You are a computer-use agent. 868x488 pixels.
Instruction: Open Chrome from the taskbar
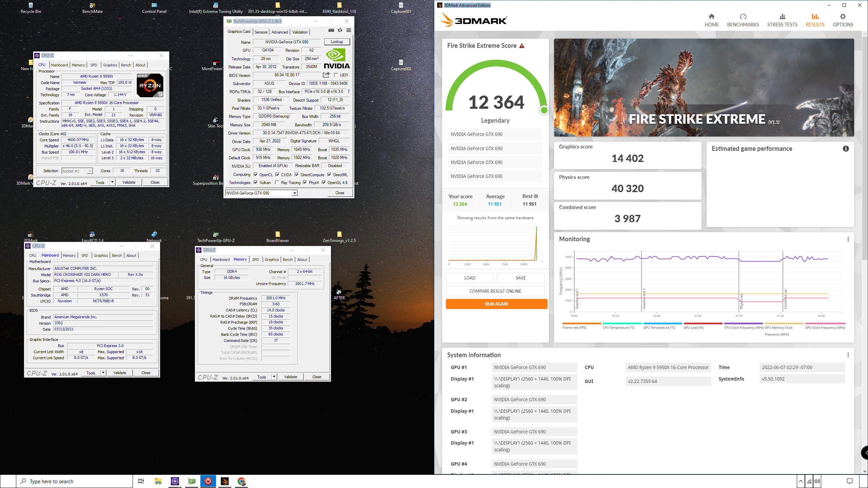pos(241,481)
